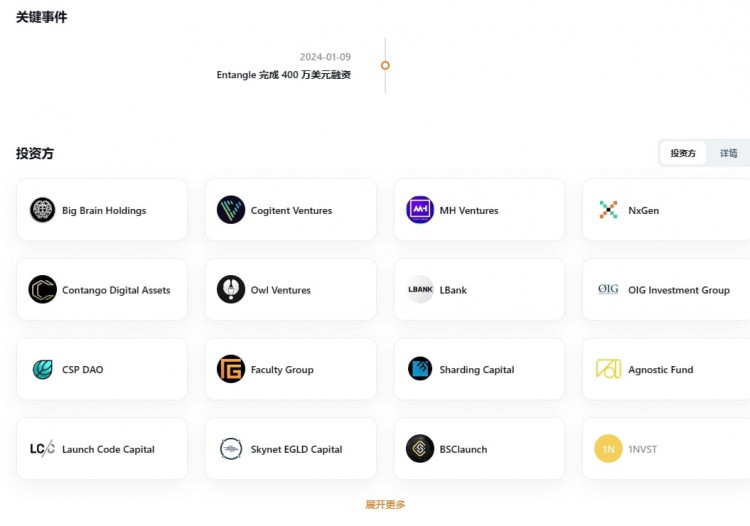The width and height of the screenshot is (750, 526).
Task: Open the Contango Digital Assets name
Action: 116,290
